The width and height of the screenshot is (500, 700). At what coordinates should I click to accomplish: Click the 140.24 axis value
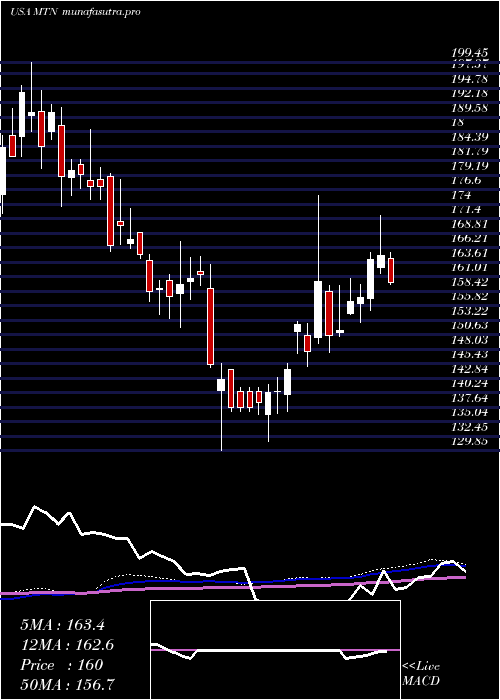(470, 383)
